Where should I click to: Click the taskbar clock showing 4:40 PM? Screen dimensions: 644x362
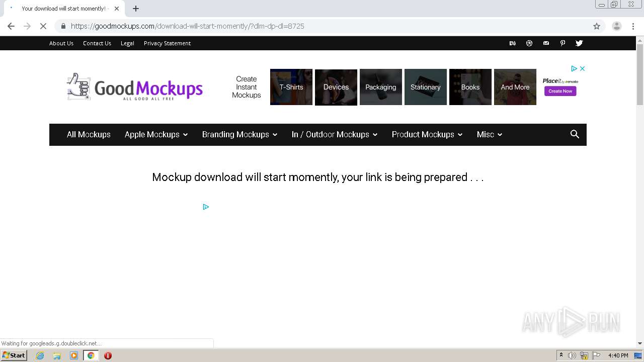(618, 355)
